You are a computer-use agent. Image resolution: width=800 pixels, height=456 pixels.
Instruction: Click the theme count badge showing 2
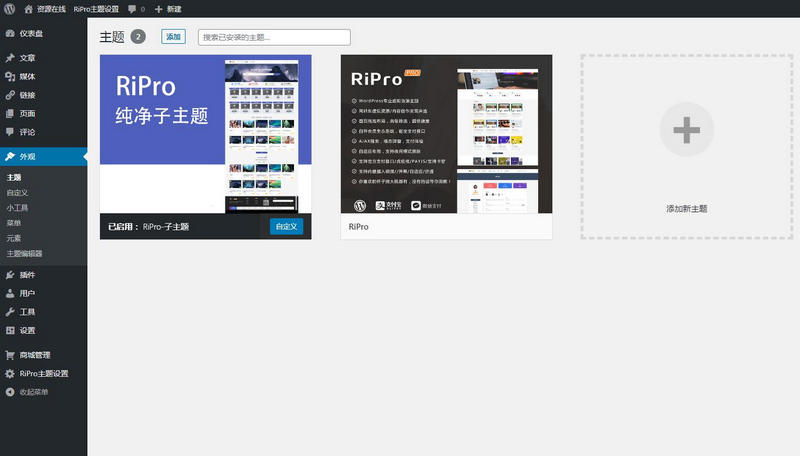[x=138, y=37]
